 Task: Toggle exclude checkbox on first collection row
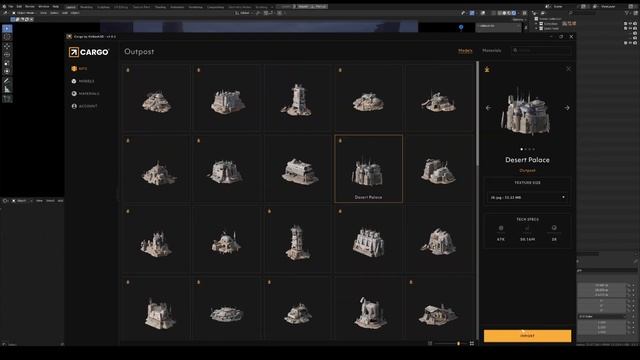pos(626,24)
